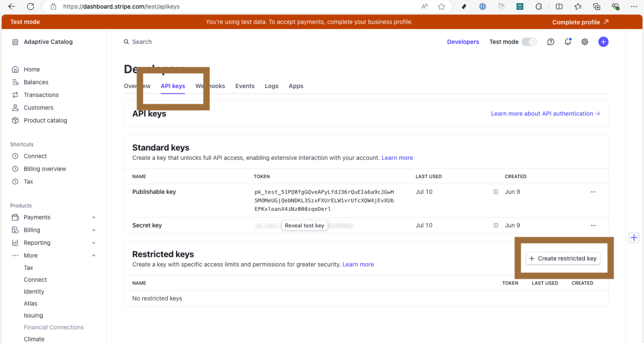Open browser settings ellipsis menu
This screenshot has width=644, height=343.
[634, 6]
